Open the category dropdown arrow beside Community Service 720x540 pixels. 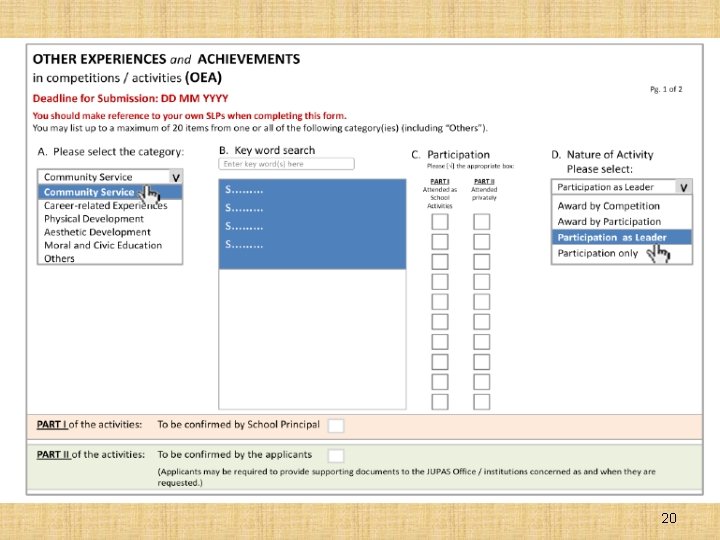coord(176,177)
